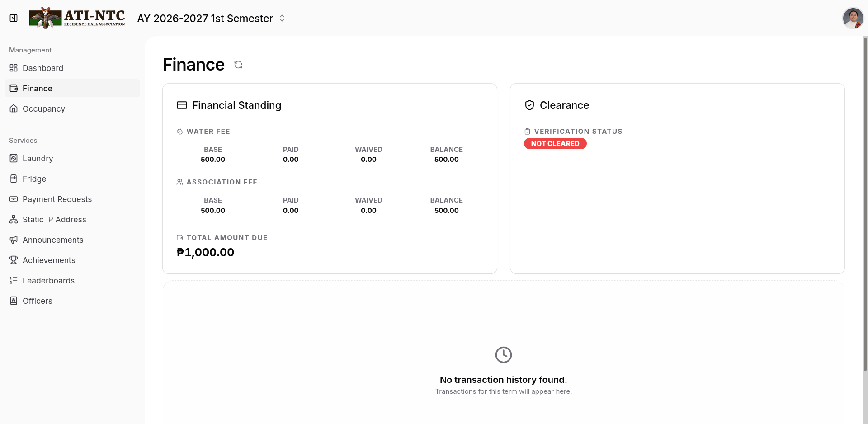Click the Water Fee balance 500.00 value
The image size is (868, 424).
tap(446, 160)
